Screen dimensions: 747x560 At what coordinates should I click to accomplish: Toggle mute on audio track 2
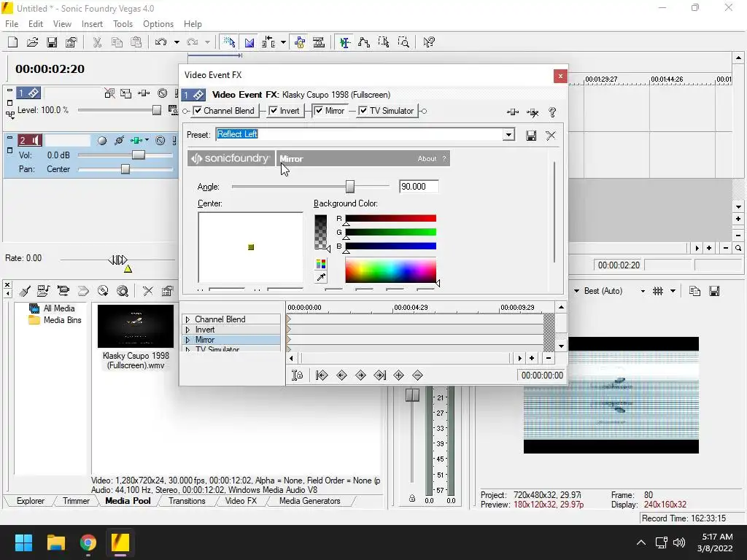(160, 141)
